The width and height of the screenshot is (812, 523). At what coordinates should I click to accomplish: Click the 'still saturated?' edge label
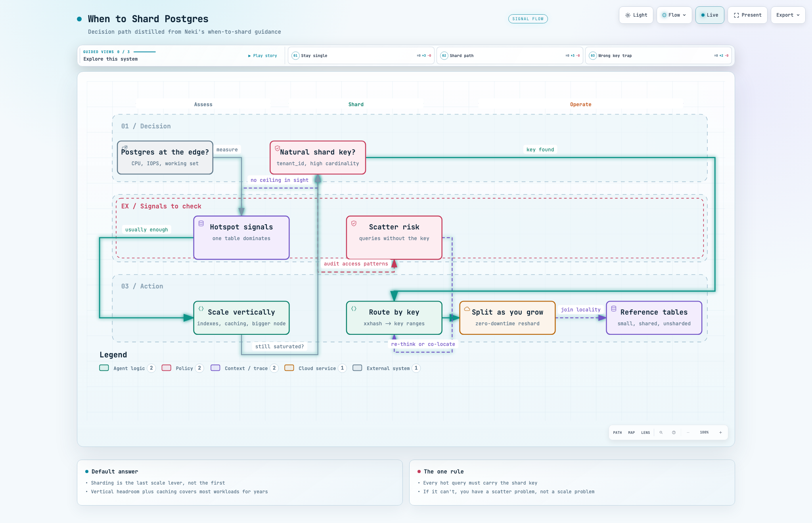click(x=280, y=346)
